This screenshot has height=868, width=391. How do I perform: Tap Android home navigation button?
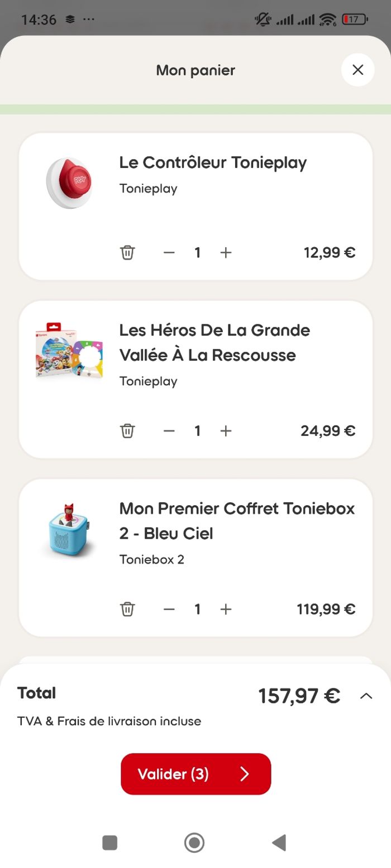click(194, 842)
